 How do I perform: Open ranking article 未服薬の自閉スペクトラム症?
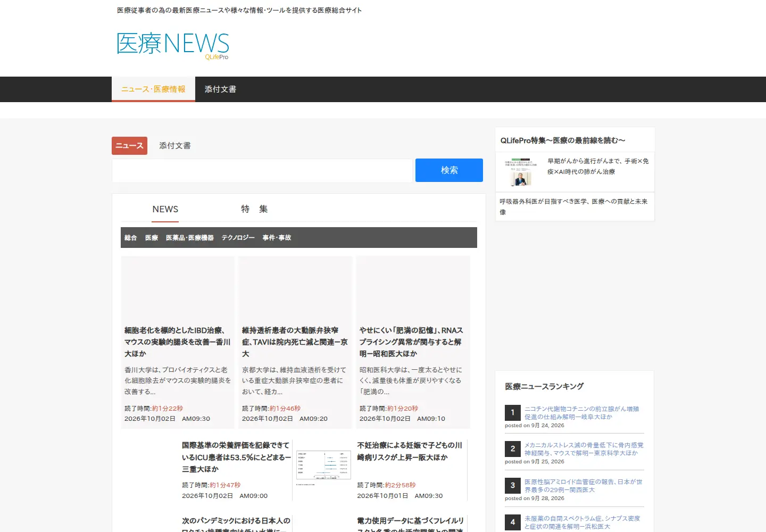(x=582, y=522)
